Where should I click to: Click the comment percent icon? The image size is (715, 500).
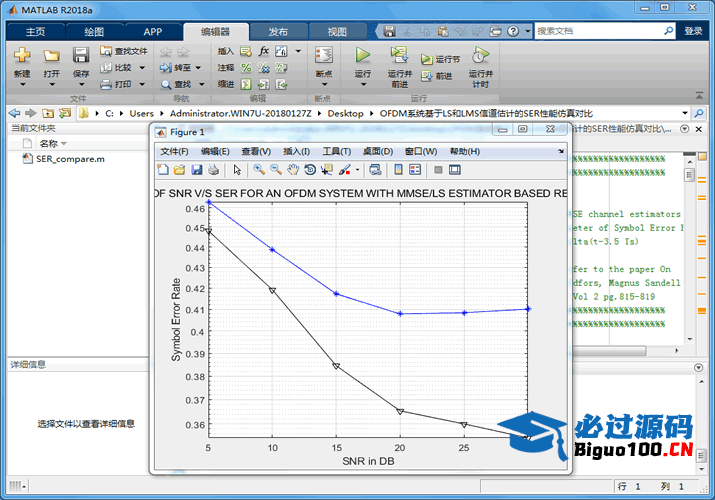(246, 67)
